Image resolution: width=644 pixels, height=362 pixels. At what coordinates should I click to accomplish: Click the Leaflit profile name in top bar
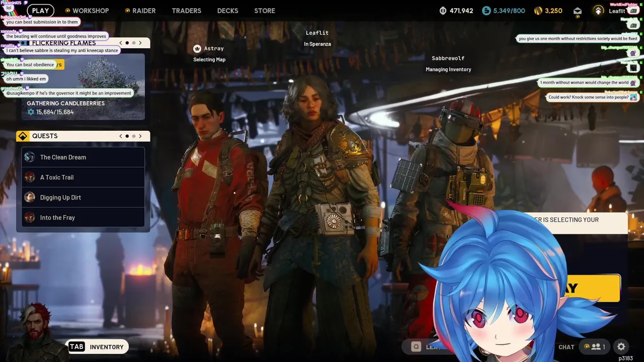(617, 11)
